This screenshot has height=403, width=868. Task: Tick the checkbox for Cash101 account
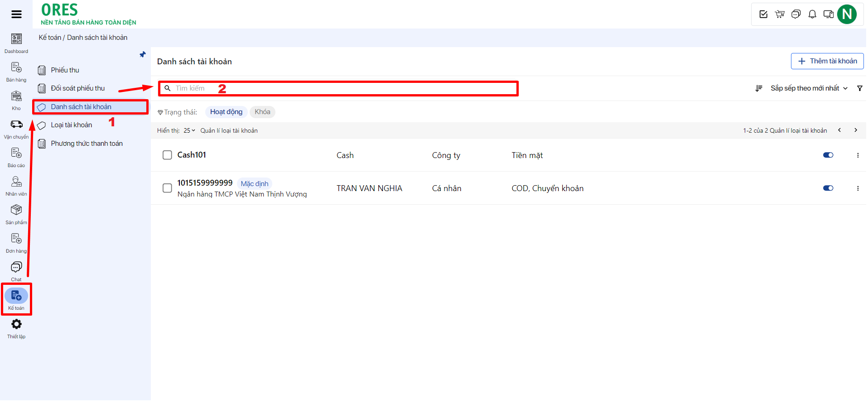tap(167, 155)
